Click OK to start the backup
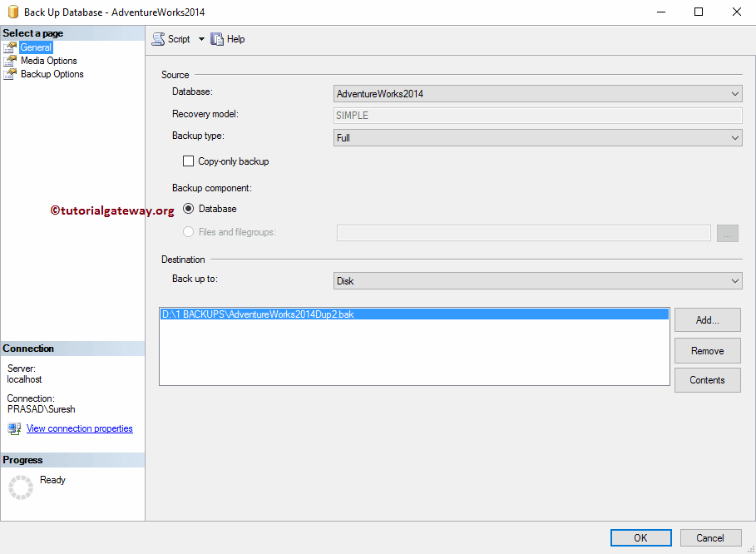 point(640,538)
